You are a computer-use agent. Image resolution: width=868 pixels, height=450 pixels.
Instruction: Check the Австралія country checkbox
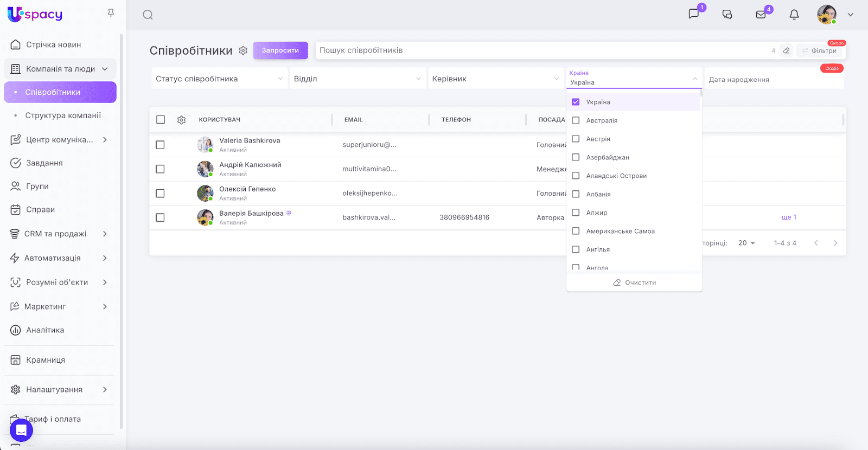[x=576, y=120]
